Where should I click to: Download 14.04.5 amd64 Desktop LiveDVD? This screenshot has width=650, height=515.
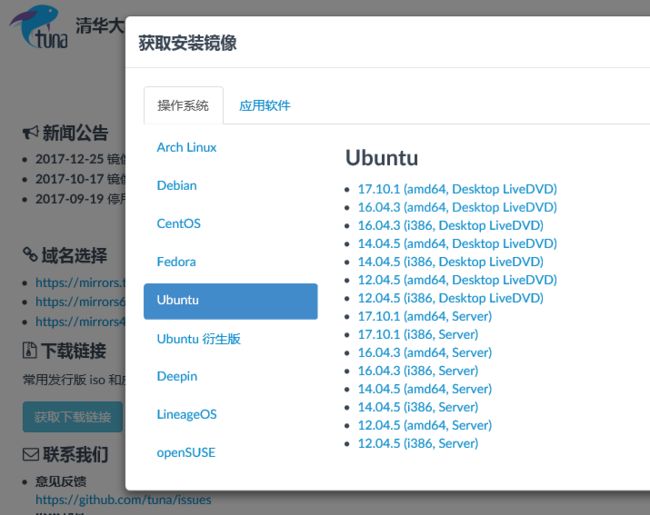click(x=457, y=243)
